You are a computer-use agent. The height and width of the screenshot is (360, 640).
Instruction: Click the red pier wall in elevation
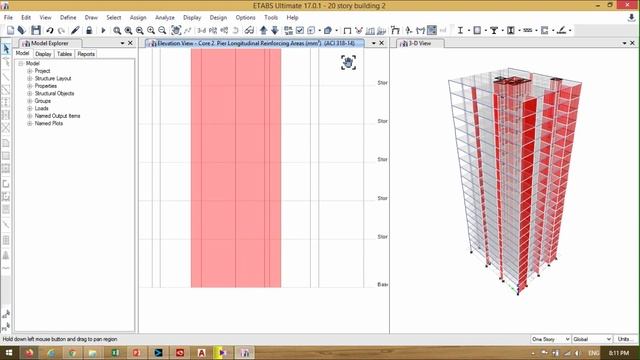pos(236,168)
